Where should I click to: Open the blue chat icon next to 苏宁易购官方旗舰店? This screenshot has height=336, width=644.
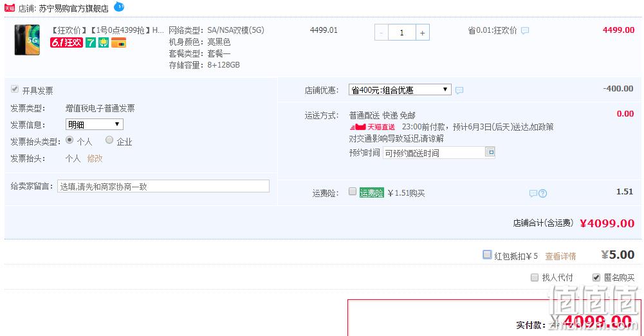click(118, 6)
